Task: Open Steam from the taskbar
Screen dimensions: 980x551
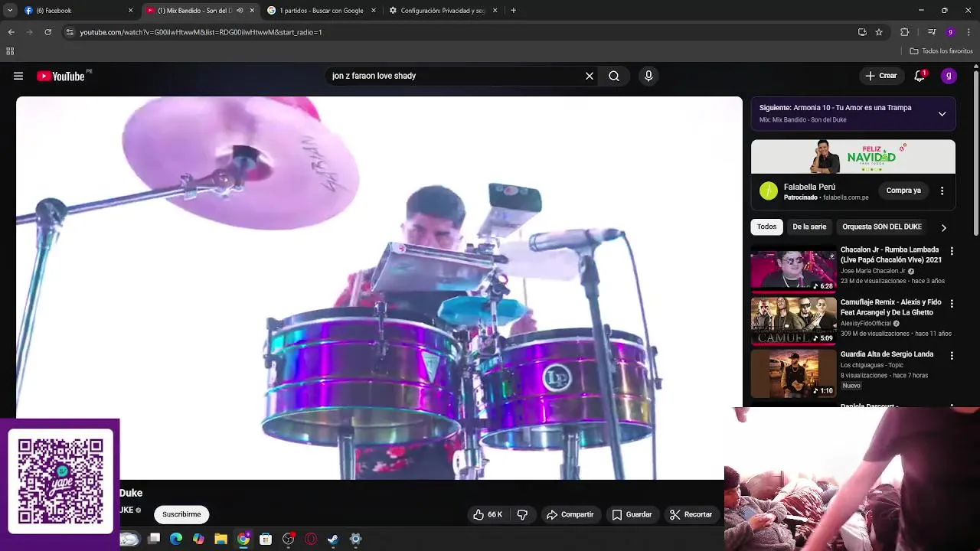Action: [x=333, y=539]
